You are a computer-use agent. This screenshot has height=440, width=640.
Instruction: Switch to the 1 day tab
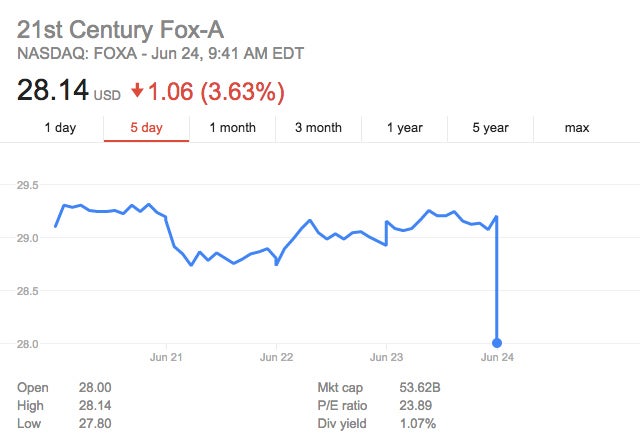pyautogui.click(x=60, y=128)
